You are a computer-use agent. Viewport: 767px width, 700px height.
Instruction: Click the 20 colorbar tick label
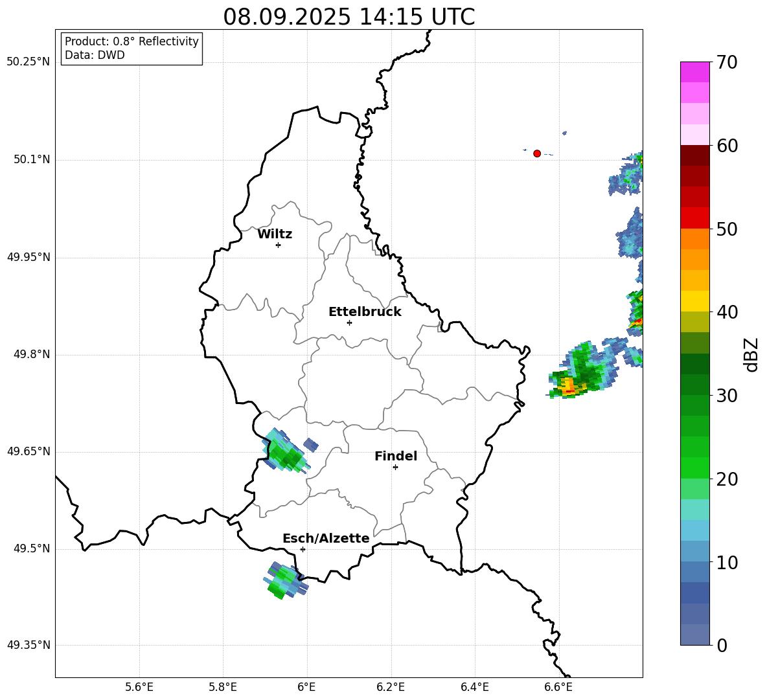tap(727, 479)
